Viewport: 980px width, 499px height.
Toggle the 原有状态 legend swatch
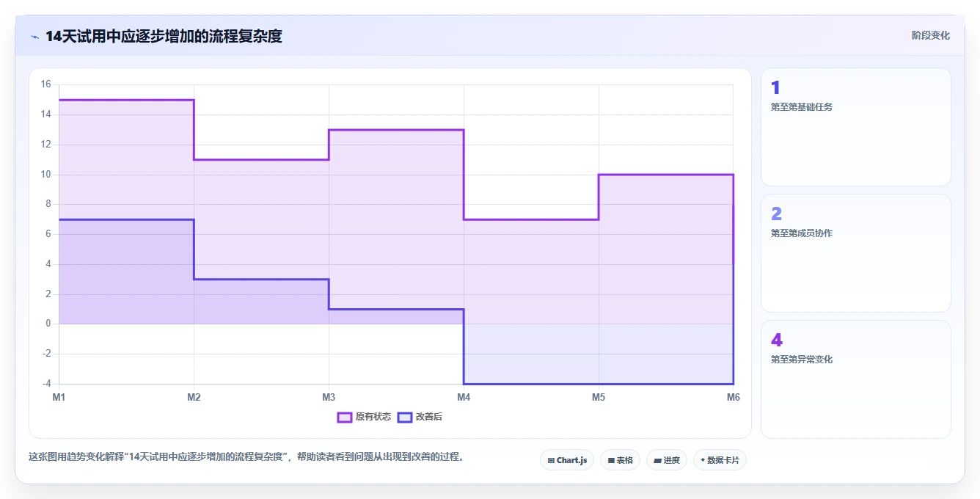click(x=345, y=417)
